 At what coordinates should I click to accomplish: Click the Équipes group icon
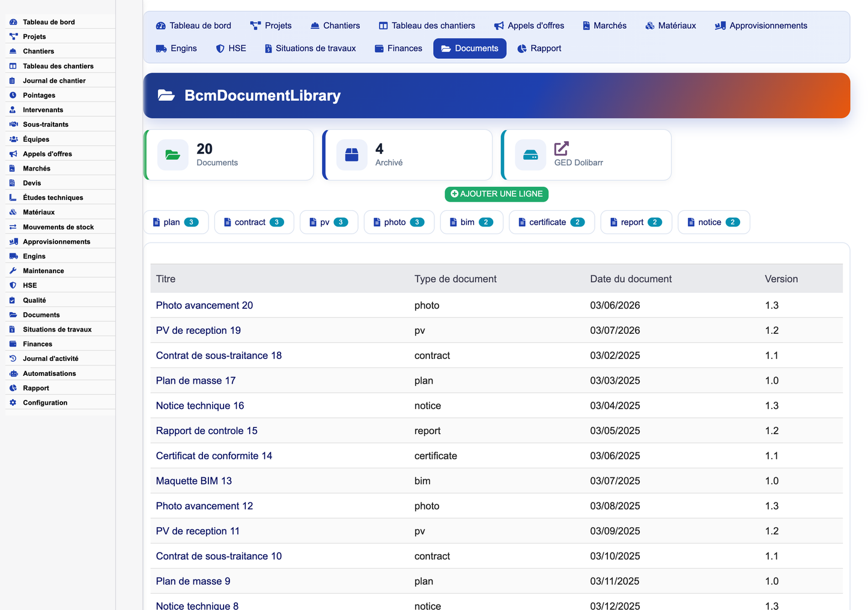[x=13, y=139]
